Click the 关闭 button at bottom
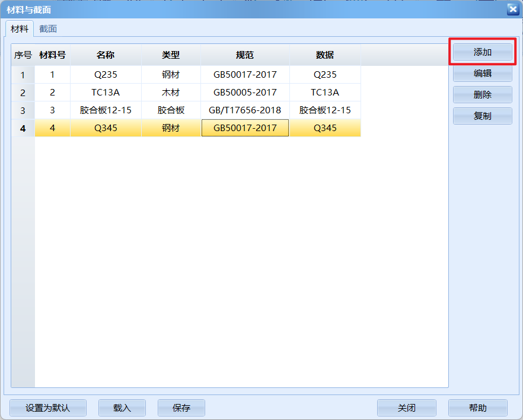Viewport: 523px width, 420px height. [406, 408]
